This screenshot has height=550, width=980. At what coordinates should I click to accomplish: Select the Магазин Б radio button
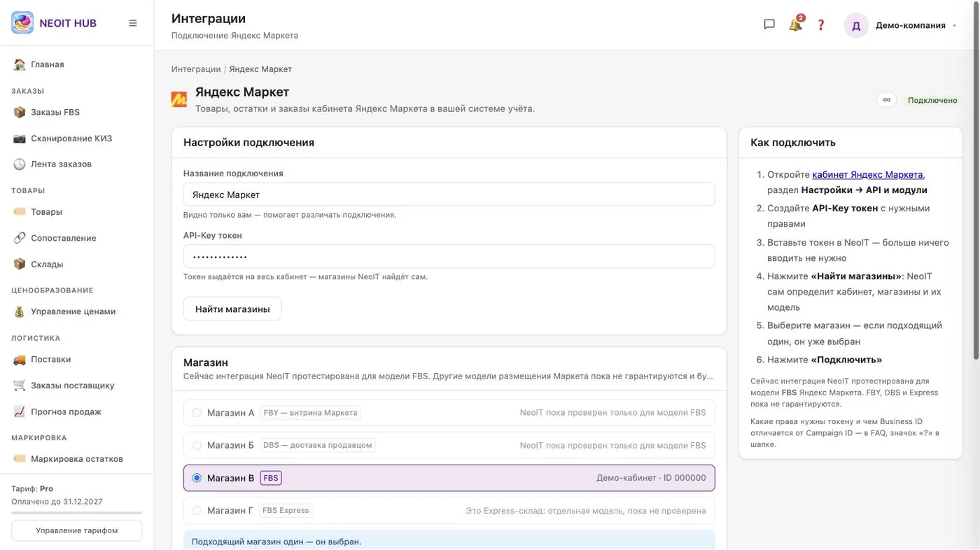point(197,445)
